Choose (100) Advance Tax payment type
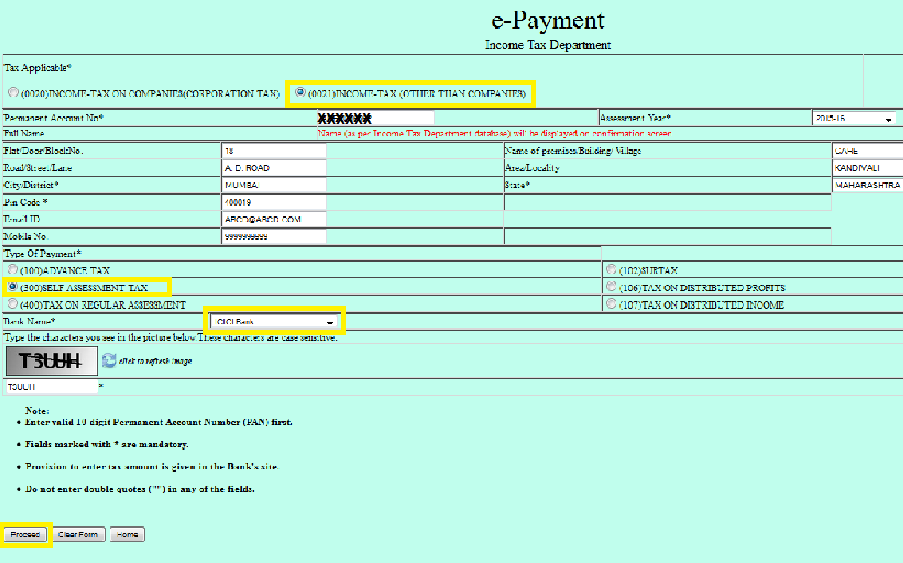903x563 pixels. (x=12, y=270)
